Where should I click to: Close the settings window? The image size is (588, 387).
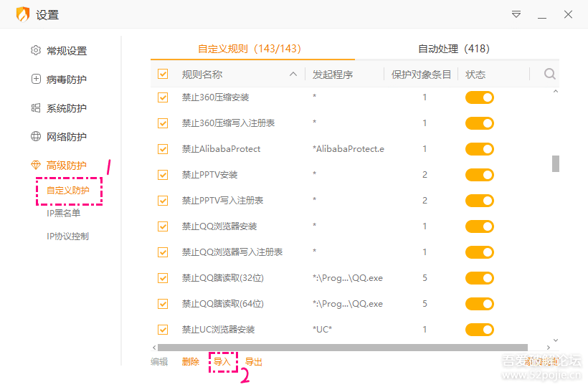tap(568, 14)
